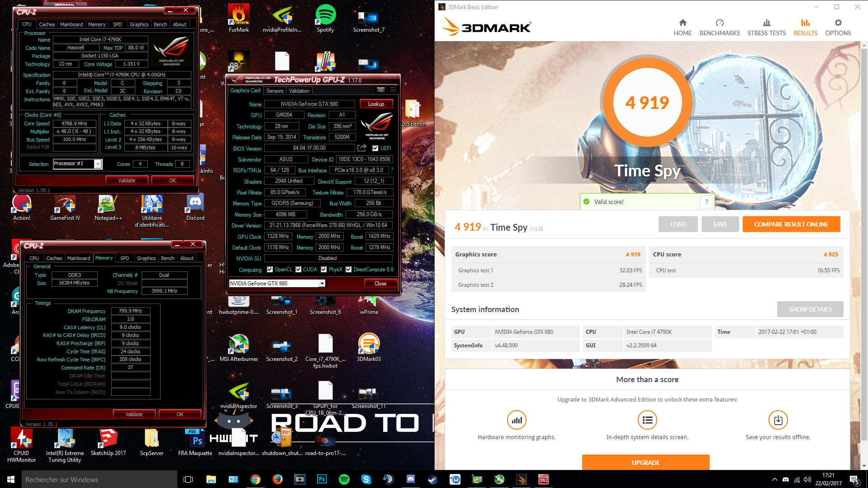This screenshot has height=488, width=868.
Task: Open the Caches tab in lower CPU-Z window
Action: point(54,258)
